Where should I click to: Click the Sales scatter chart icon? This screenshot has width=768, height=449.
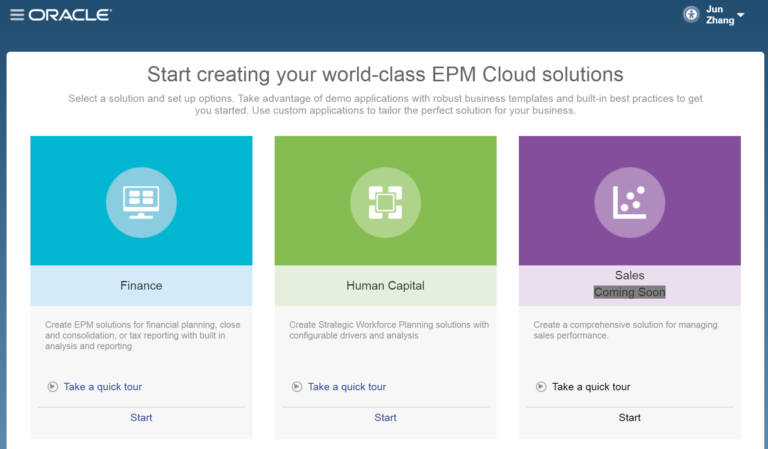(629, 202)
